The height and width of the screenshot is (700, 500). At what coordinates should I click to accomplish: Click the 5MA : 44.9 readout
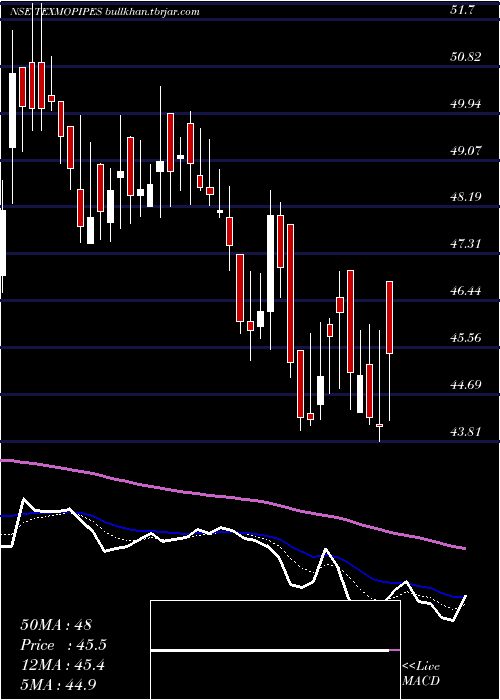58,684
